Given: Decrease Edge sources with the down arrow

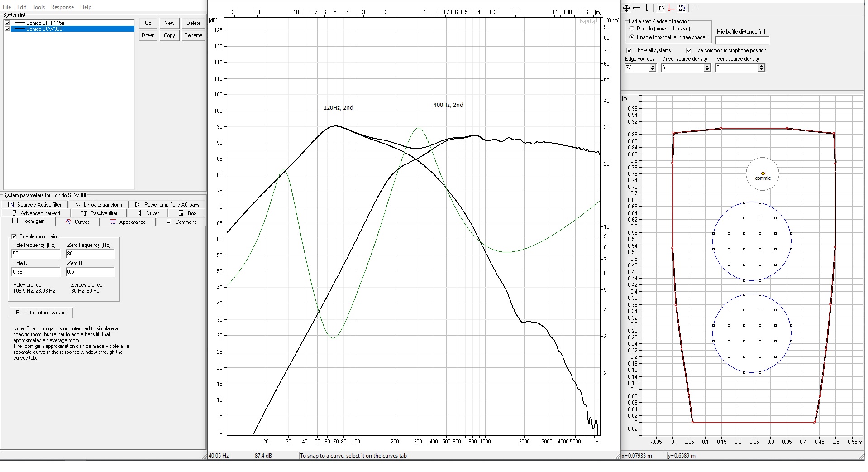Looking at the screenshot, I should click(x=653, y=69).
